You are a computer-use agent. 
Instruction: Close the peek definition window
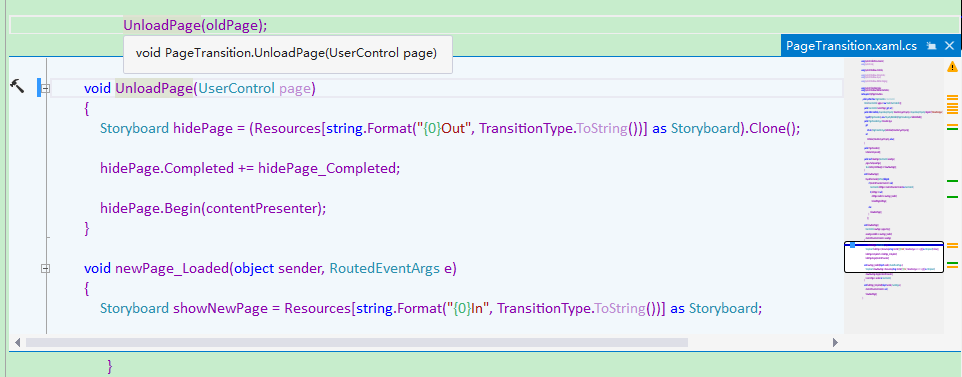pyautogui.click(x=949, y=45)
